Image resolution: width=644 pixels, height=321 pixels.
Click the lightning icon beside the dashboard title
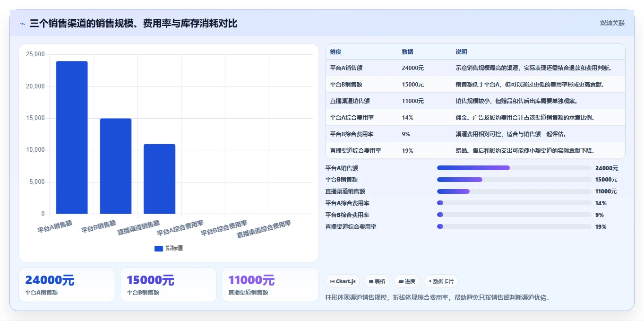23,23
